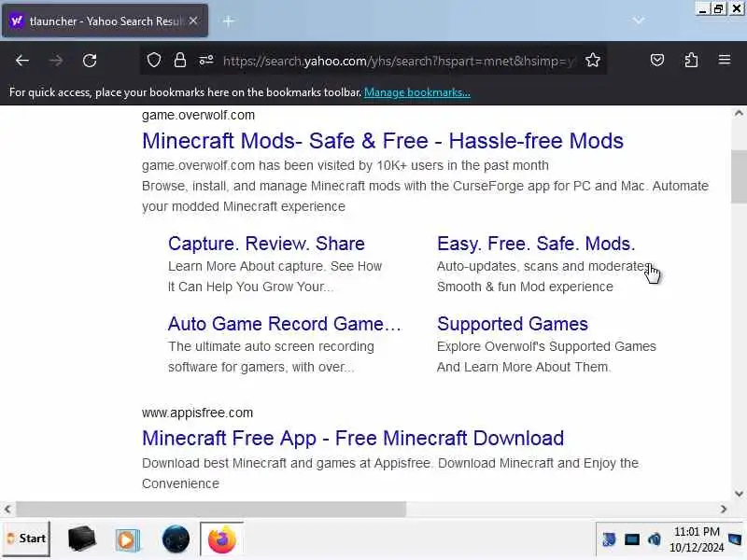Click the vertical scrollbar thumb
The height and width of the screenshot is (560, 747).
739,176
